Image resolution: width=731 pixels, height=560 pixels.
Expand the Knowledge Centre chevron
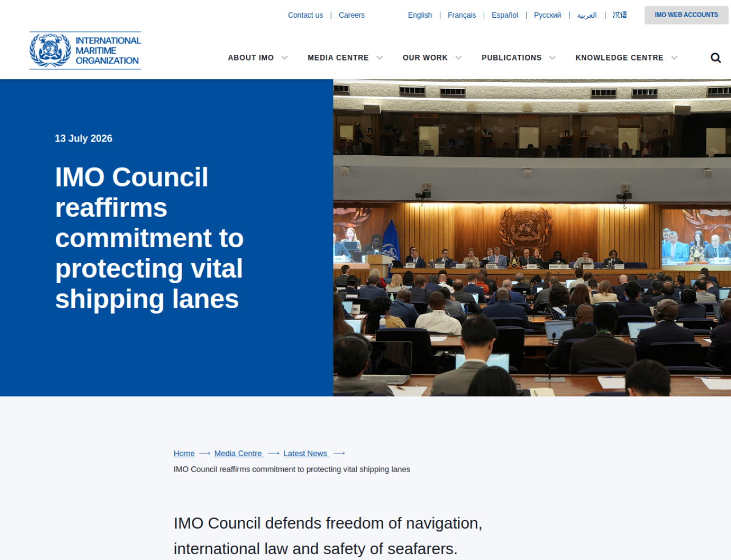674,58
